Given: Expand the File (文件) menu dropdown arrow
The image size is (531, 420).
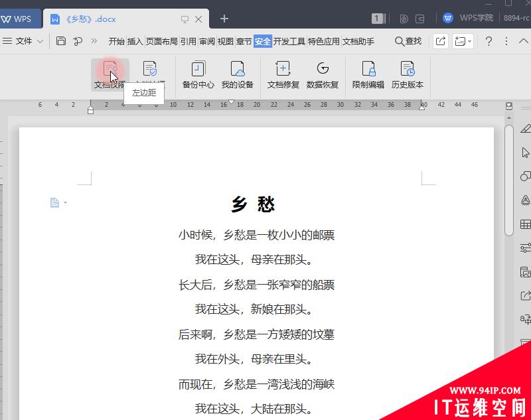Looking at the screenshot, I should [x=40, y=41].
